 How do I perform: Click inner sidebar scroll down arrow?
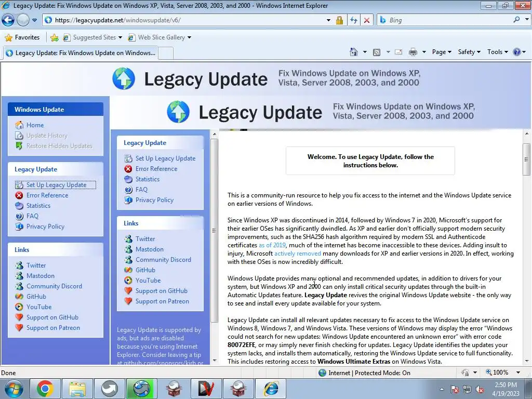(x=215, y=361)
